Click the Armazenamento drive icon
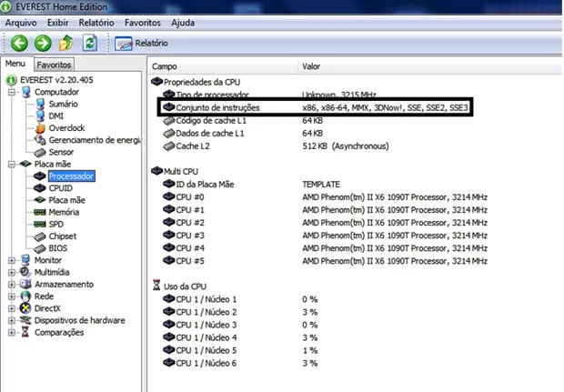564x392 pixels. point(25,284)
